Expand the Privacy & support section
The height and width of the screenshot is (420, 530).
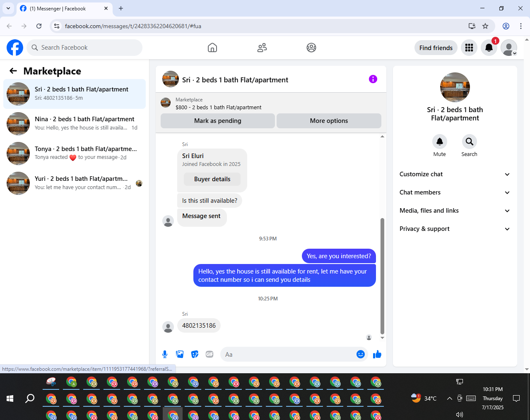pos(455,229)
